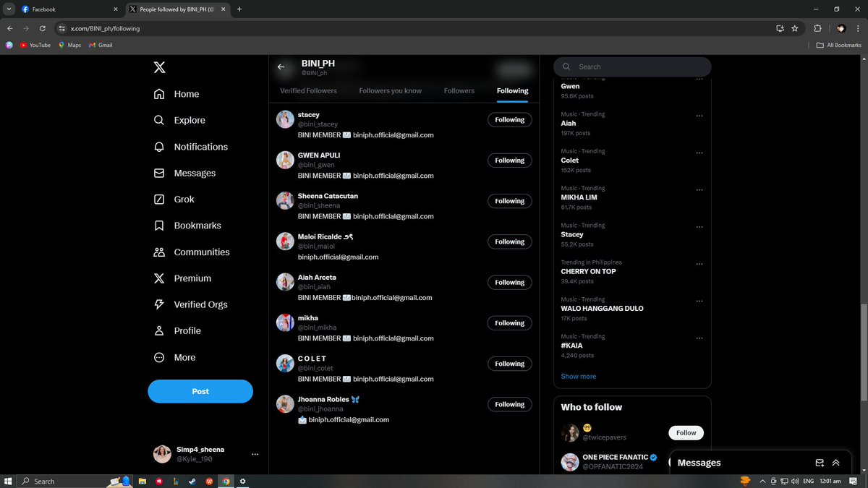
Task: Open the Home page
Action: pyautogui.click(x=176, y=94)
